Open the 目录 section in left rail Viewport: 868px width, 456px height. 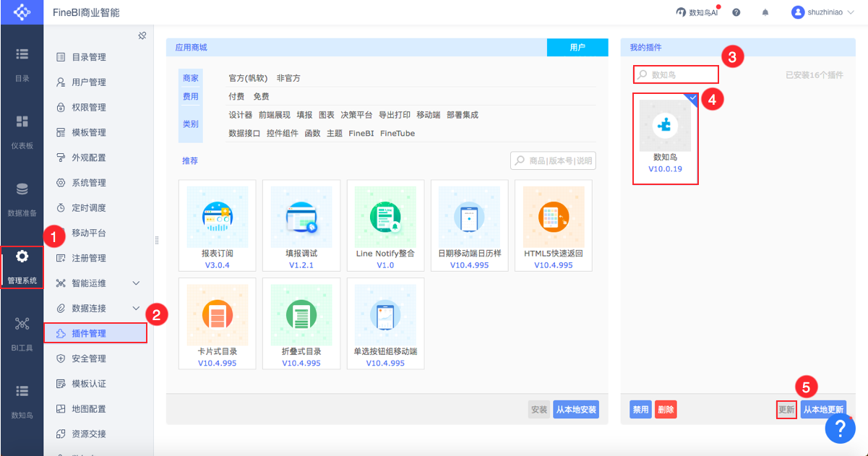pyautogui.click(x=22, y=64)
